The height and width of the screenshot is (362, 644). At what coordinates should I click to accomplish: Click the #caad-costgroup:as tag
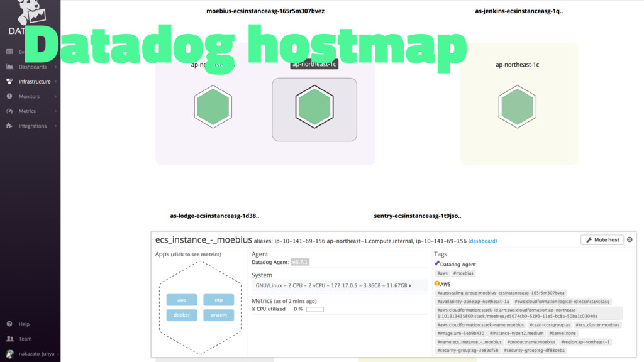pos(550,325)
